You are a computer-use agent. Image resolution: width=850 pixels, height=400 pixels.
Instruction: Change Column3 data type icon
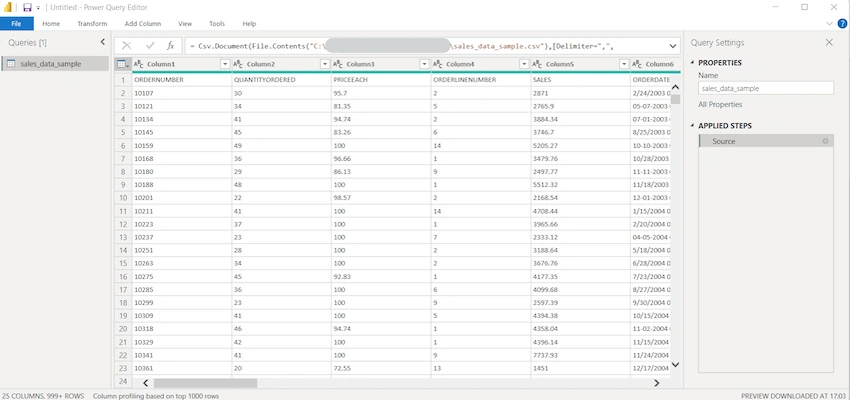point(338,64)
